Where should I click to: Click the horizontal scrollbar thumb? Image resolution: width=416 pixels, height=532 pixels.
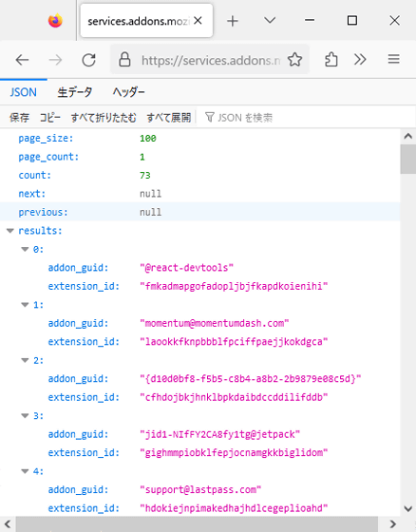(x=197, y=524)
